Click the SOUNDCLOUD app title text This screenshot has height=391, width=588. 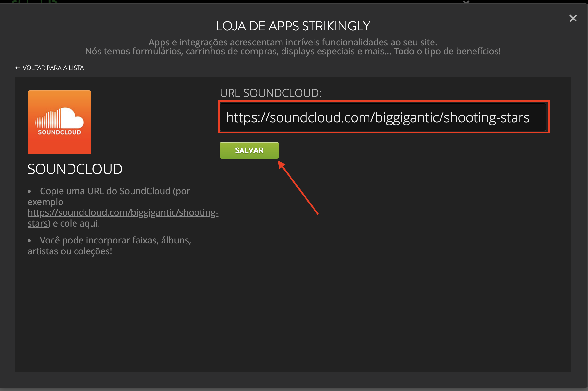(x=75, y=169)
